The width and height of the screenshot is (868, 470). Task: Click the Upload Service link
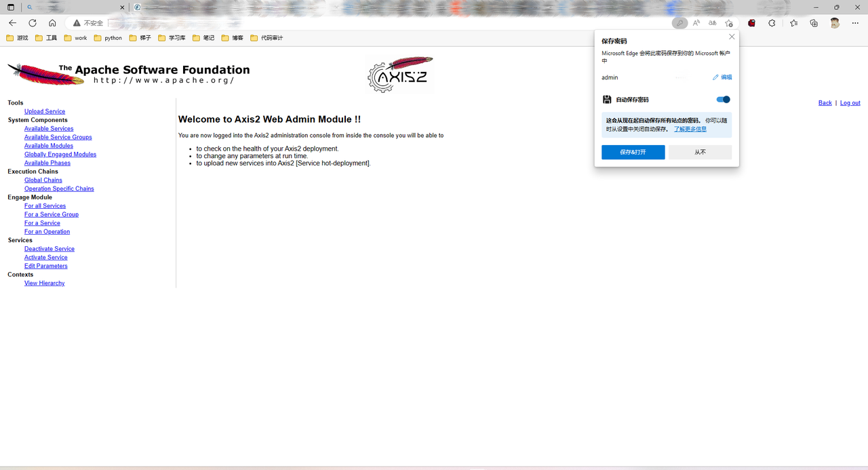click(45, 111)
